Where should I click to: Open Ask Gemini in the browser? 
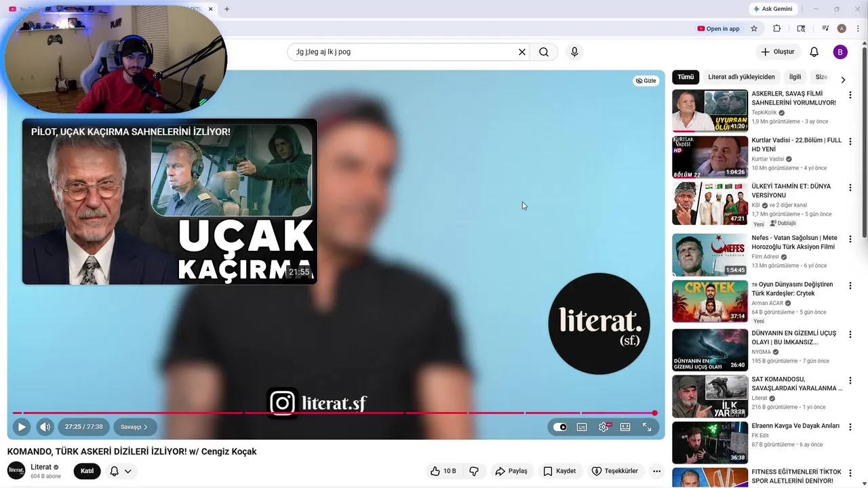click(x=772, y=9)
